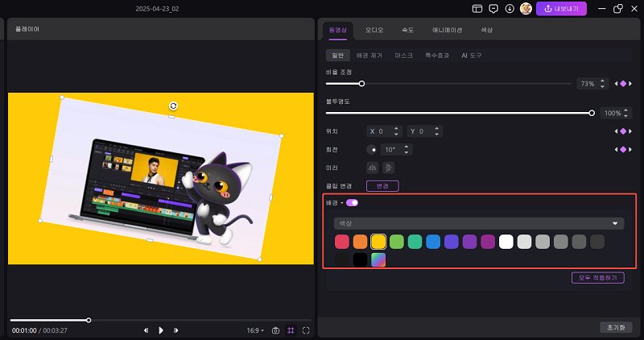
Task: Select the 배경 제거 sub-tab
Action: (369, 55)
